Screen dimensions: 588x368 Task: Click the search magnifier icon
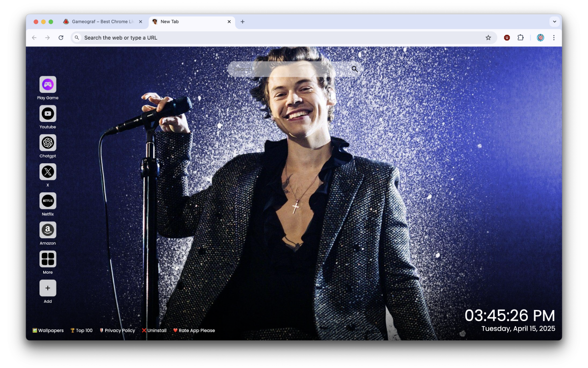(354, 69)
